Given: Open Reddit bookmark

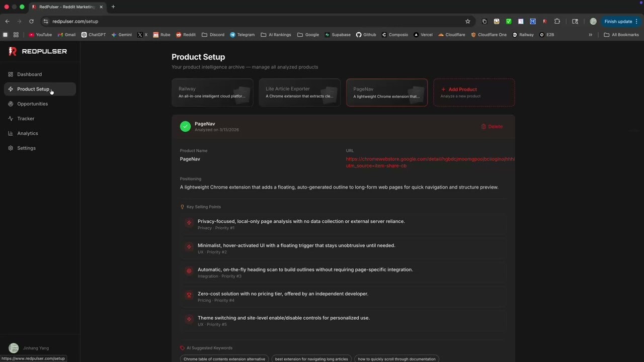Looking at the screenshot, I should pos(186,35).
